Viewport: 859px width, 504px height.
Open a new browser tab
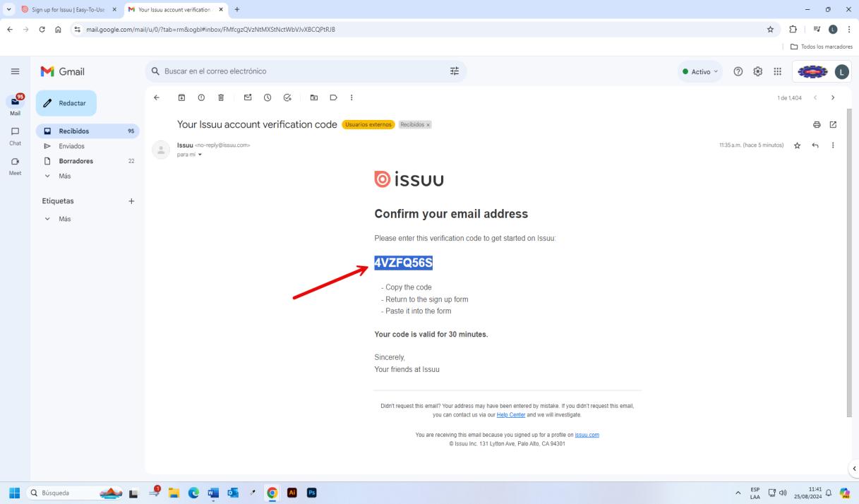tap(237, 9)
